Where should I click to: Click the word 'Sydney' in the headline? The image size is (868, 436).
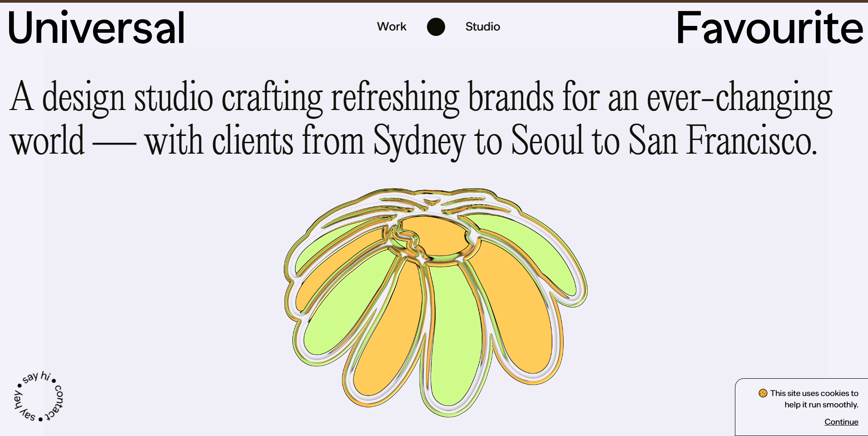coord(419,141)
